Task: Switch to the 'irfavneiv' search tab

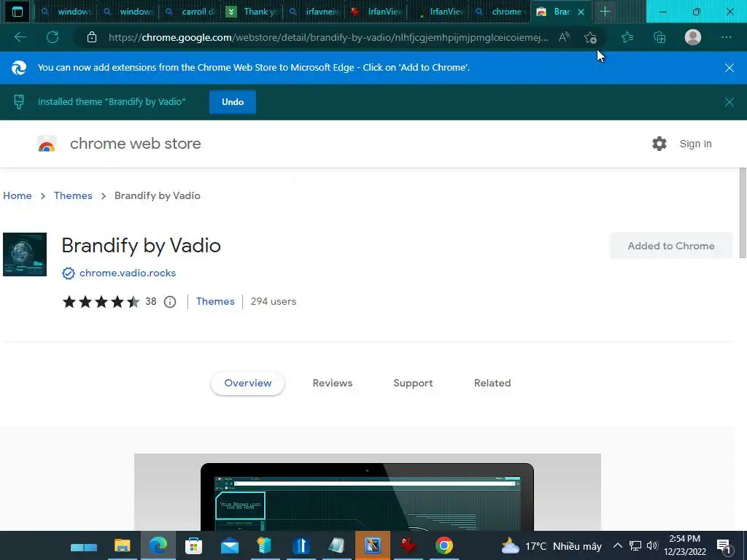Action: 314,12
